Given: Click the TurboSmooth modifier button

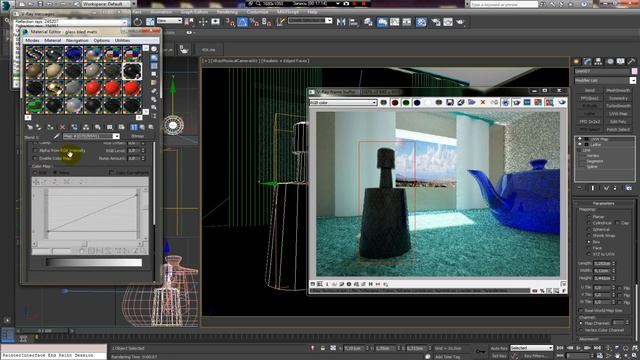Looking at the screenshot, I should 618,106.
